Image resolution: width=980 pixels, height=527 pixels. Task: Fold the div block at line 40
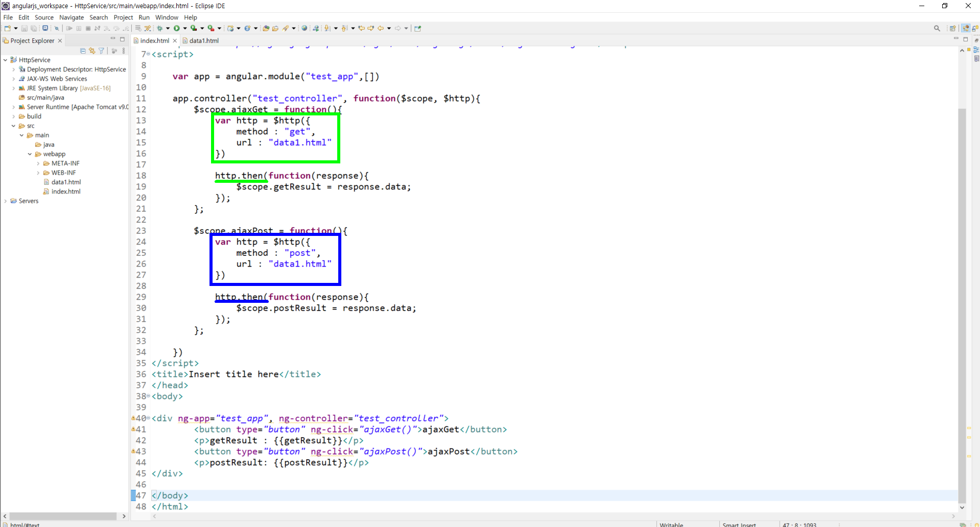pyautogui.click(x=149, y=418)
